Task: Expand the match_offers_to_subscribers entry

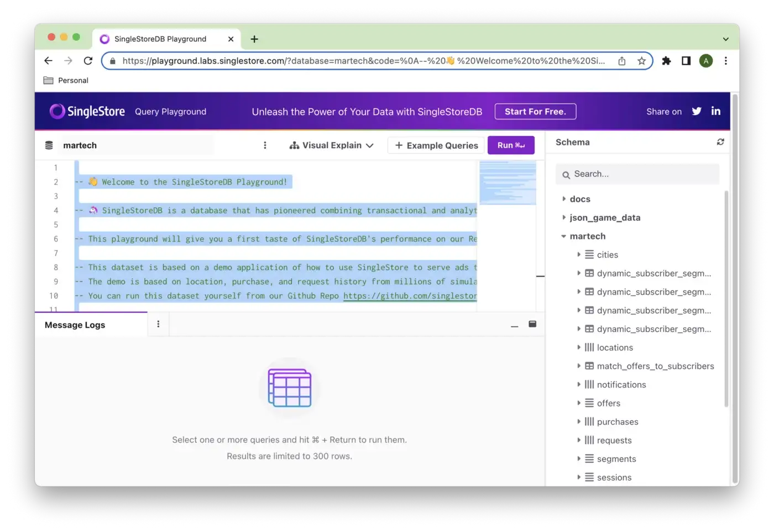Action: (579, 366)
